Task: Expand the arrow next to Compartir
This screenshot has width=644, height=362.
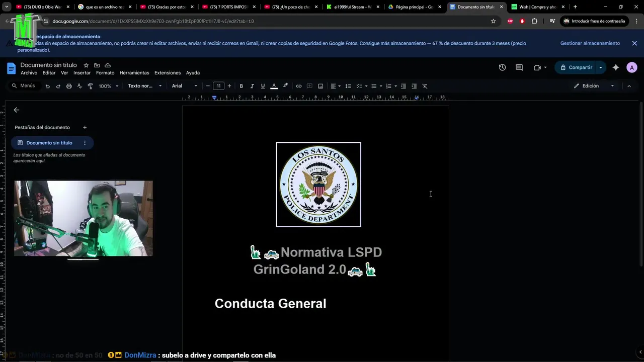Action: point(600,67)
